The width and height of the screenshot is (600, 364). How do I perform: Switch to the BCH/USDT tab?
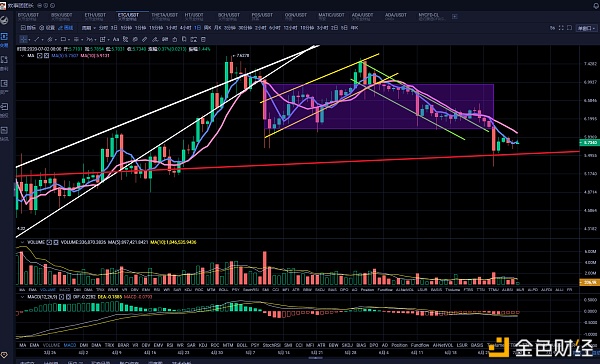tap(228, 16)
